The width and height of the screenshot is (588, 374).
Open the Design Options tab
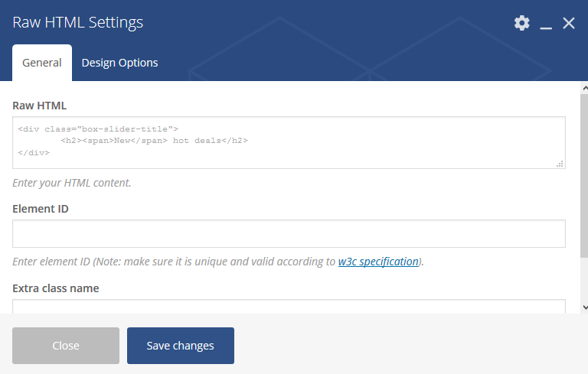119,63
